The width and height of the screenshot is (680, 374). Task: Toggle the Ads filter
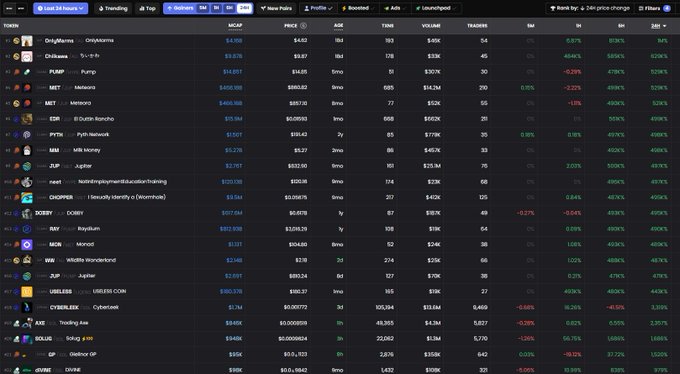[x=395, y=8]
